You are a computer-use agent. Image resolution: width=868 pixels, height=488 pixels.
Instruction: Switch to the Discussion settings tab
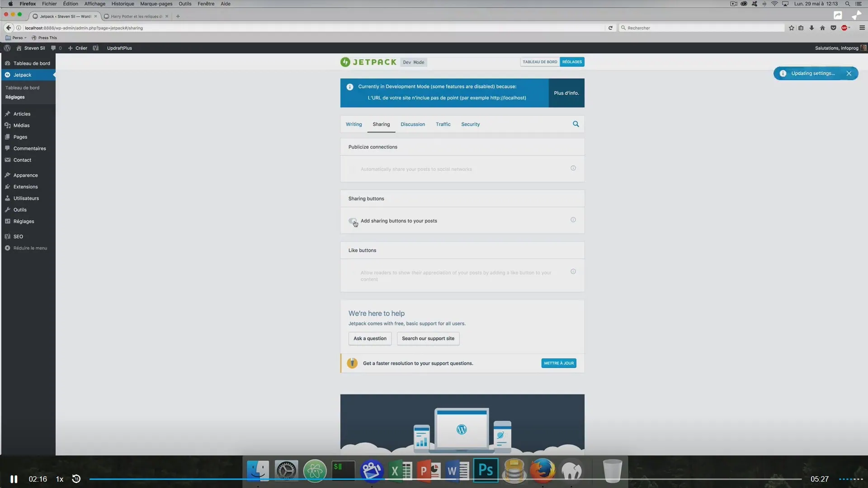coord(412,124)
